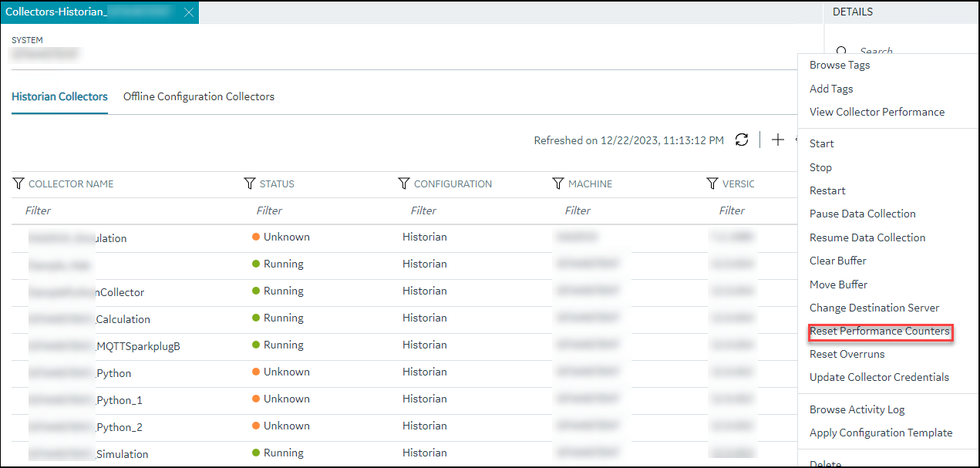
Task: Close the Collectors-Historian tab
Action: [x=190, y=12]
